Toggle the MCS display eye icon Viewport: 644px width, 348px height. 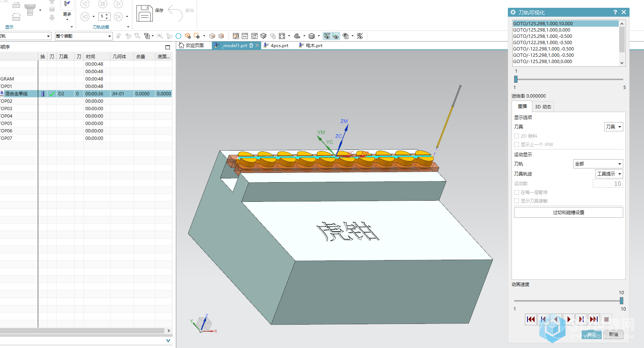click(327, 36)
